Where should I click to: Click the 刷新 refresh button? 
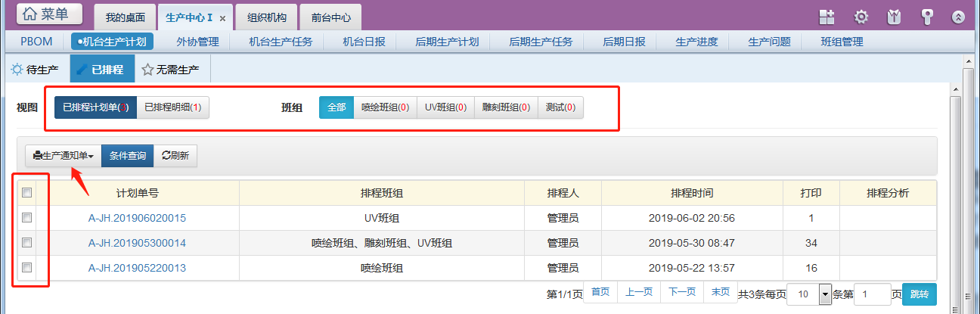point(176,156)
